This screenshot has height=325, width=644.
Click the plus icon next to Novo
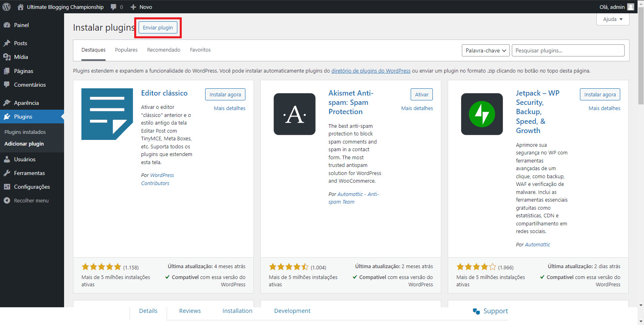[x=133, y=7]
